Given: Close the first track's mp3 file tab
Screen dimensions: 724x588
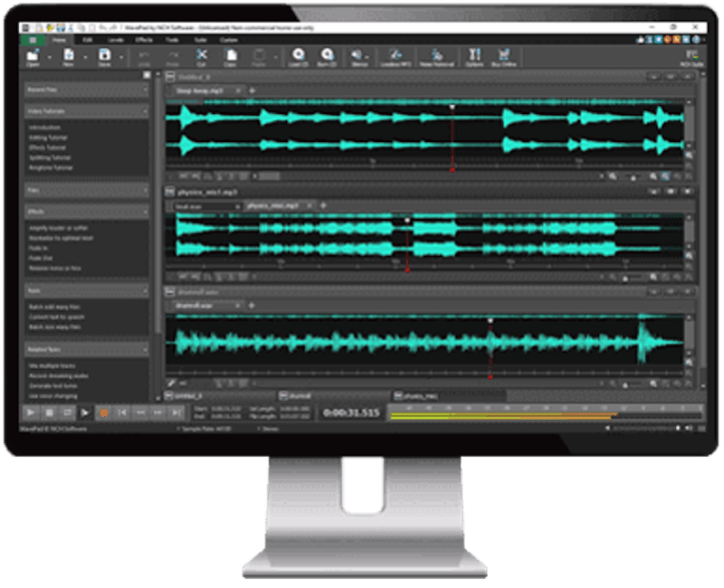Looking at the screenshot, I should pos(238,91).
